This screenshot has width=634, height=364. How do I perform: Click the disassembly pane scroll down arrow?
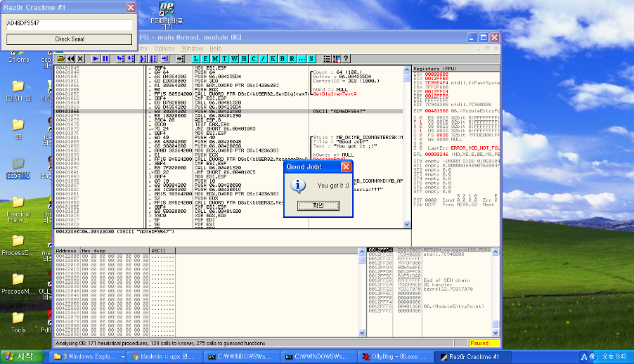click(407, 224)
